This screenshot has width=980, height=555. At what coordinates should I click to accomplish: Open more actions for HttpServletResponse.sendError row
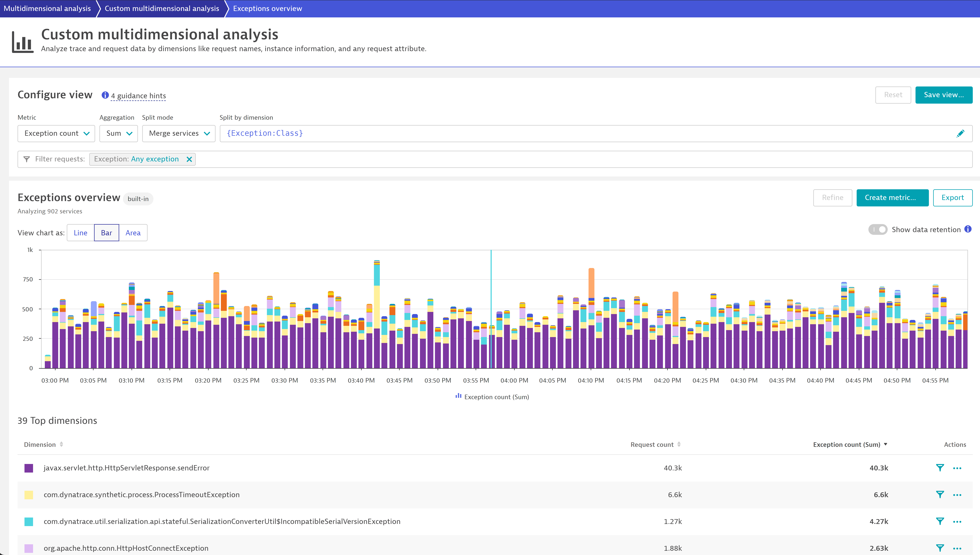pos(957,468)
